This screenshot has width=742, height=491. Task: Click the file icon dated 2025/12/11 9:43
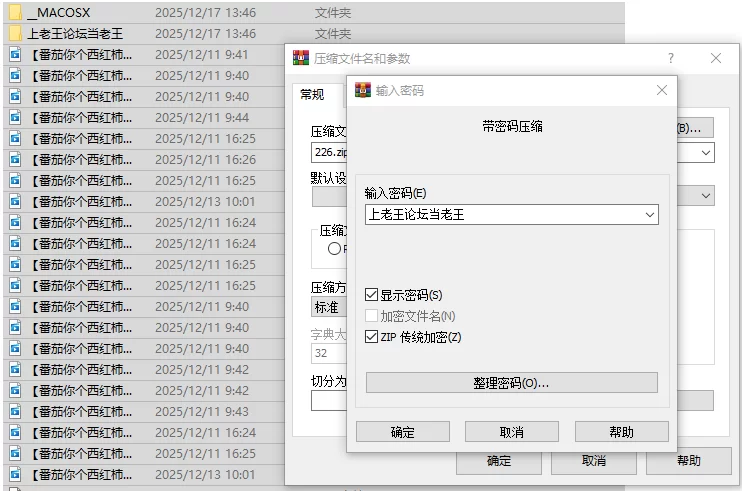coord(15,412)
